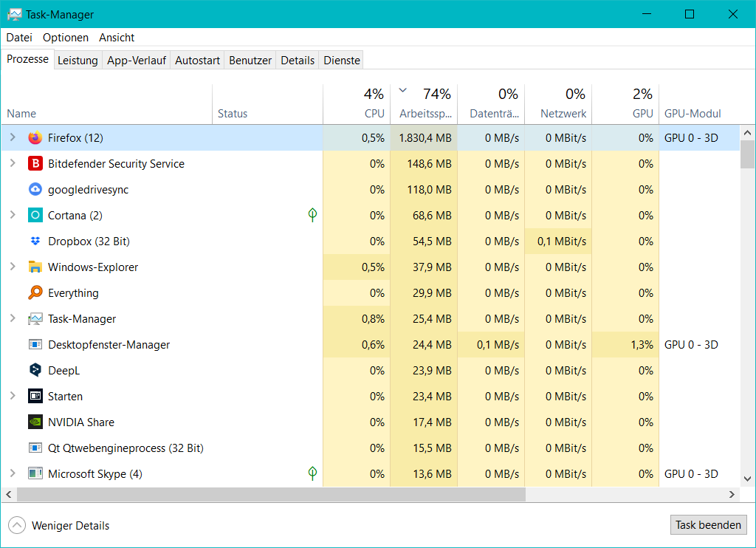Image resolution: width=756 pixels, height=548 pixels.
Task: Click the Qt Qtwebengineprocess icon
Action: (x=35, y=448)
